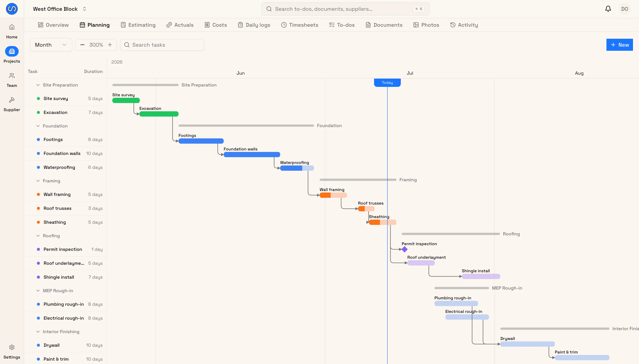
Task: Focus the Search tasks field
Action: [x=162, y=45]
